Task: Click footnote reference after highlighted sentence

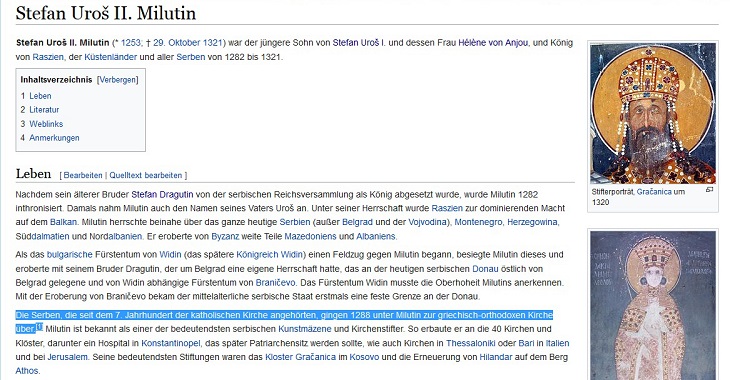Action: tap(39, 327)
